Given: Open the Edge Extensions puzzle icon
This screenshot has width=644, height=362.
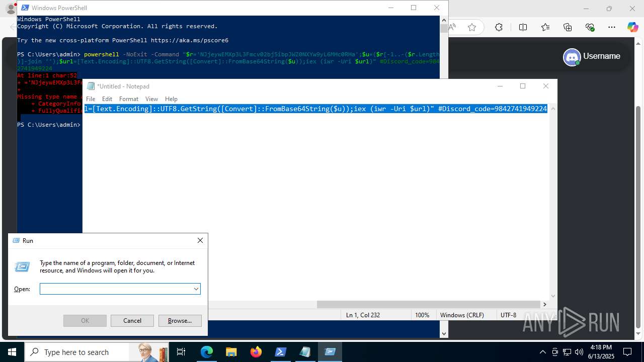Looking at the screenshot, I should 499,27.
